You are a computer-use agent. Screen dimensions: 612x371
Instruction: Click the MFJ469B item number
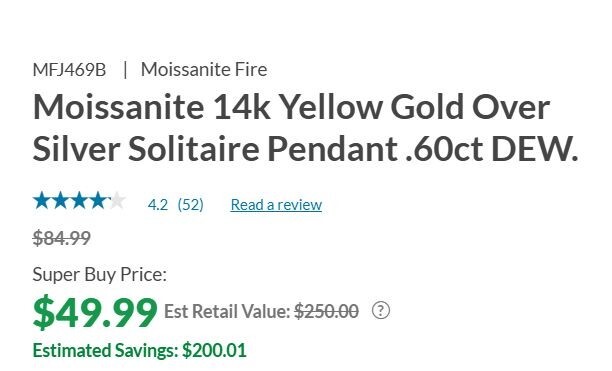tap(69, 70)
